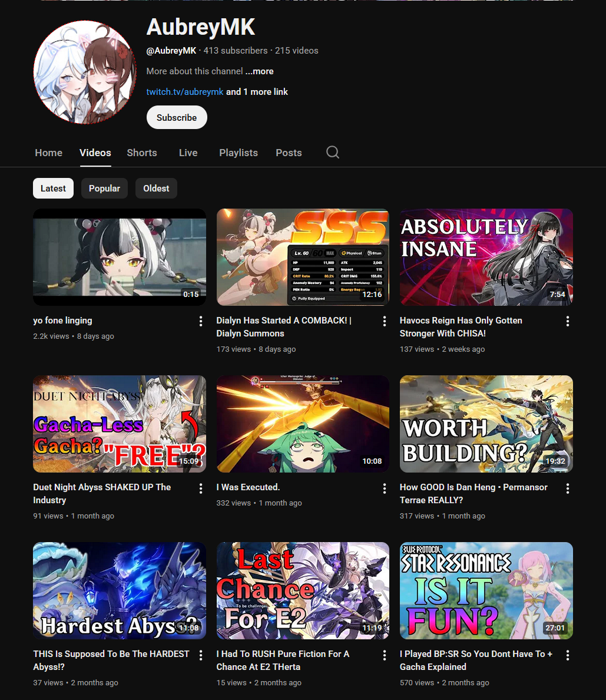Expand 'and 1 more link' list
The image size is (606, 700).
pyautogui.click(x=257, y=91)
